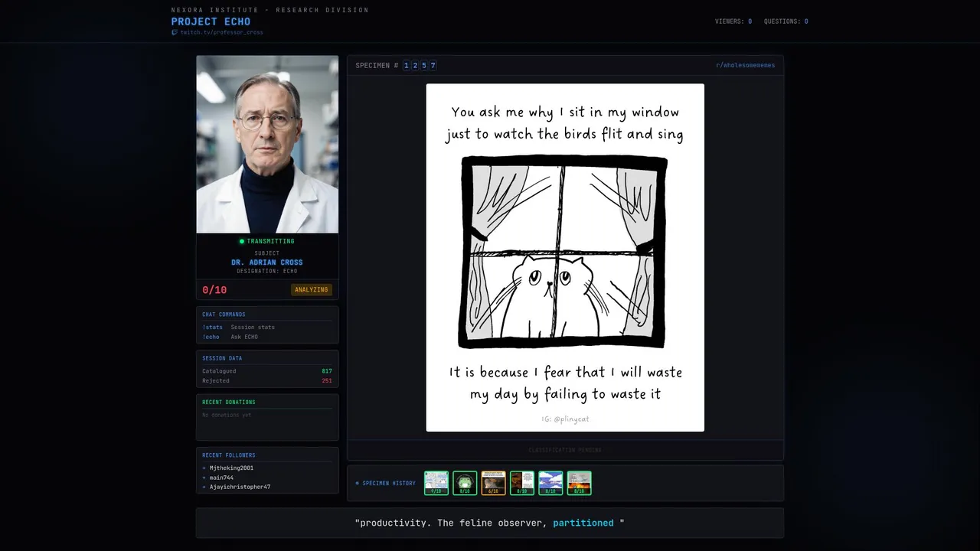Click follower Ajayichristopher47
980x551 pixels.
click(x=240, y=487)
